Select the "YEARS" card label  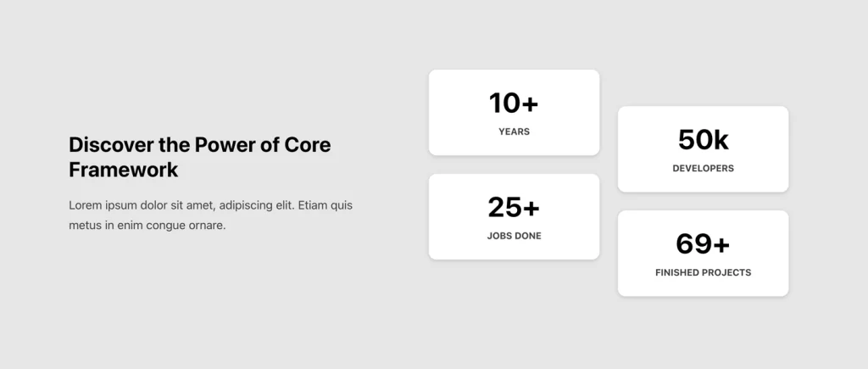[514, 131]
